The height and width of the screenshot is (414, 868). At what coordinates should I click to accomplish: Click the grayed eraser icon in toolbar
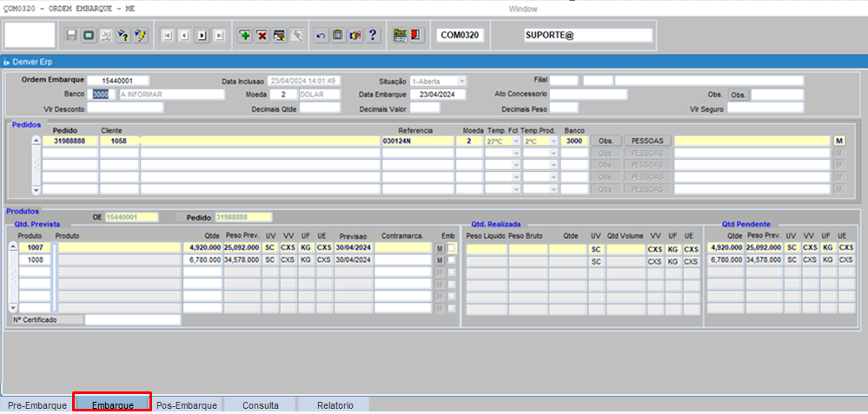pos(297,36)
